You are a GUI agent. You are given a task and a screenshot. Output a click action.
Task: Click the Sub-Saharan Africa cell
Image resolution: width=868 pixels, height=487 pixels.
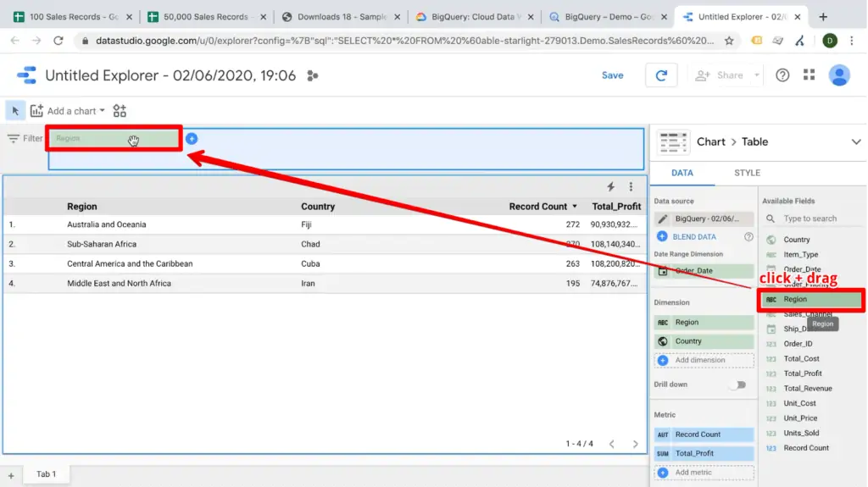(x=102, y=244)
